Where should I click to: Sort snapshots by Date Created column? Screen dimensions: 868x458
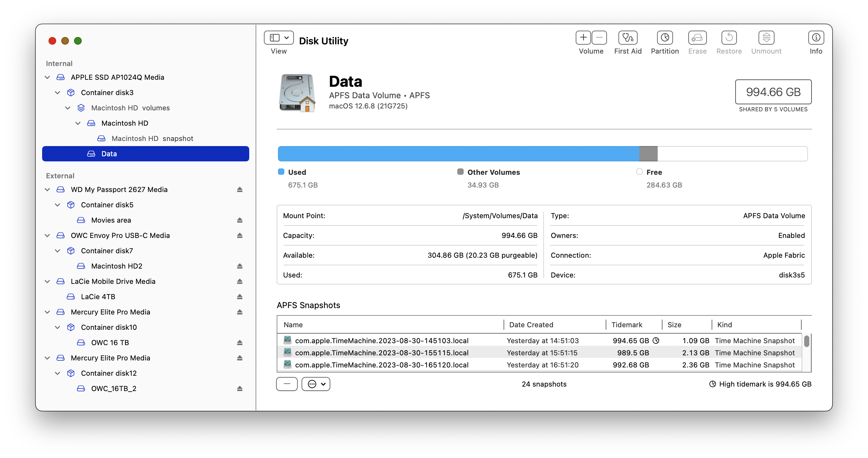pyautogui.click(x=531, y=325)
